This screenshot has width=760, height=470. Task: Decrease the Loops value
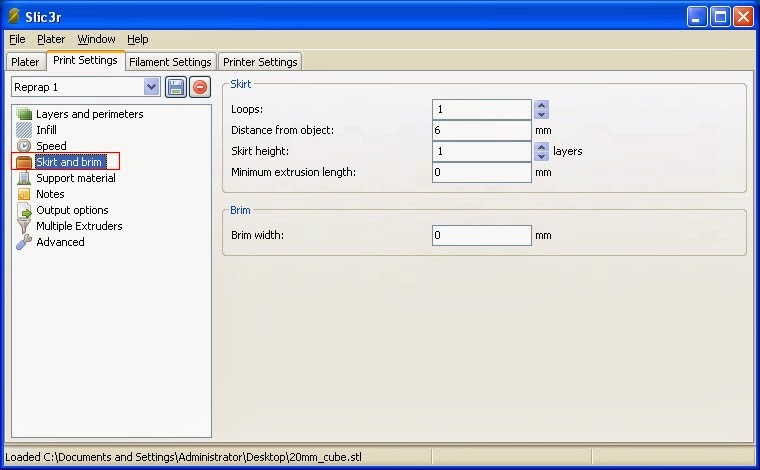(541, 114)
